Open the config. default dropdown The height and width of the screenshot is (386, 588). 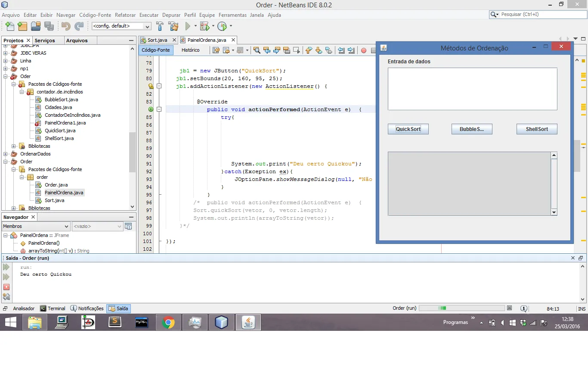click(121, 26)
